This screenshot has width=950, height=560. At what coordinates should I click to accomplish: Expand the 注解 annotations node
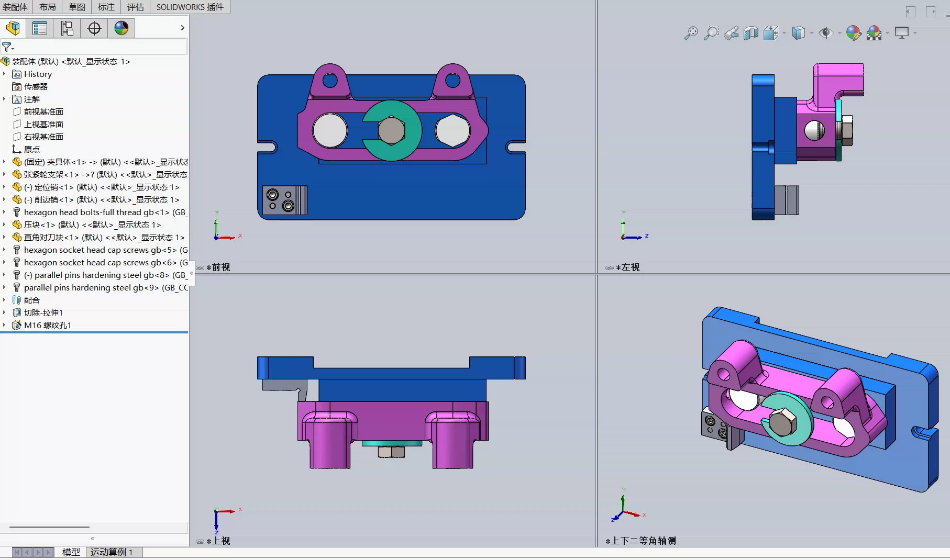click(4, 99)
